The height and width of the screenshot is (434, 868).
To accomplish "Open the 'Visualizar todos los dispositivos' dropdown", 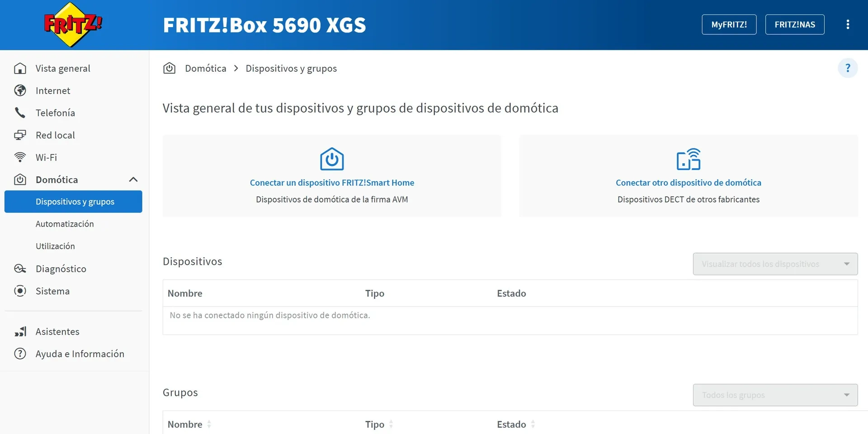I will [775, 264].
